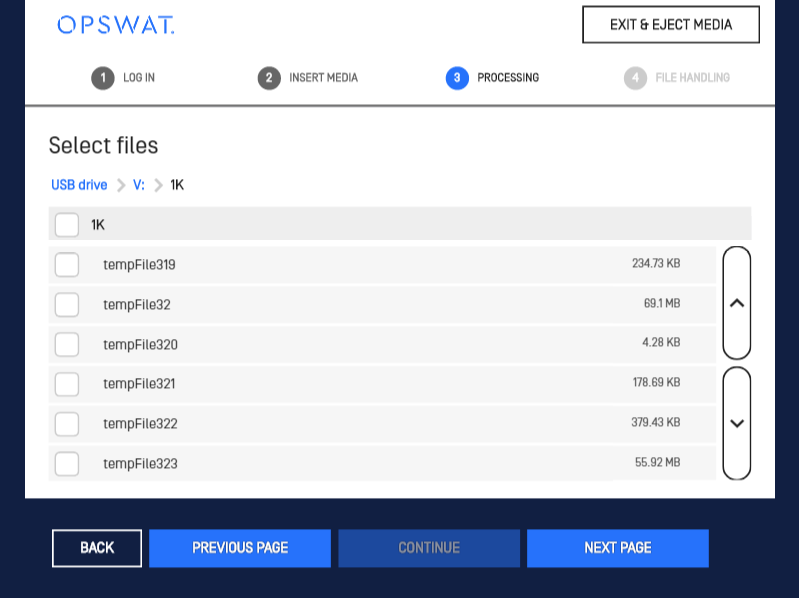Select the tempFile32 checkbox

pyautogui.click(x=67, y=304)
